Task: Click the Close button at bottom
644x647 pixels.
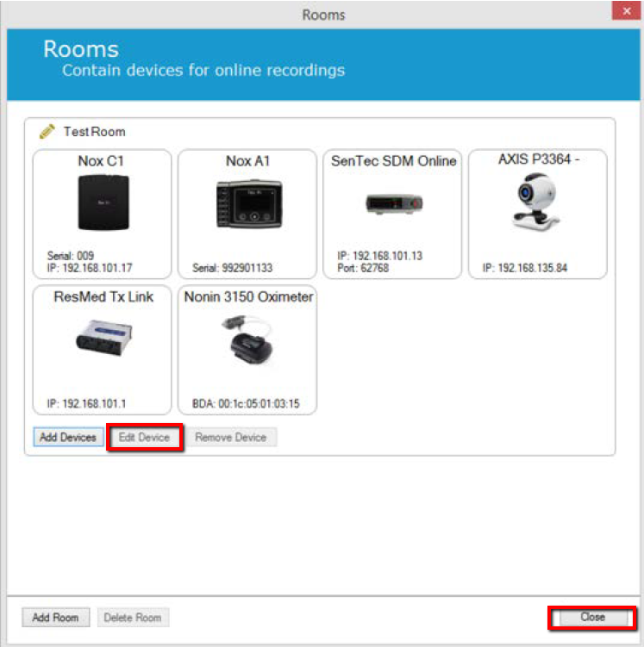Action: coord(592,617)
